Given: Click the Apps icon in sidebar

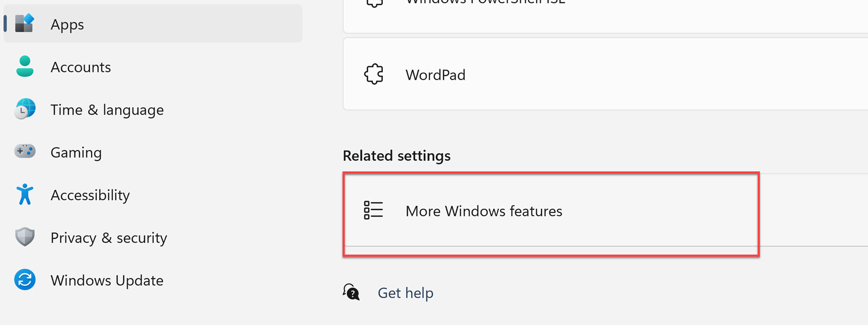Looking at the screenshot, I should 25,23.
